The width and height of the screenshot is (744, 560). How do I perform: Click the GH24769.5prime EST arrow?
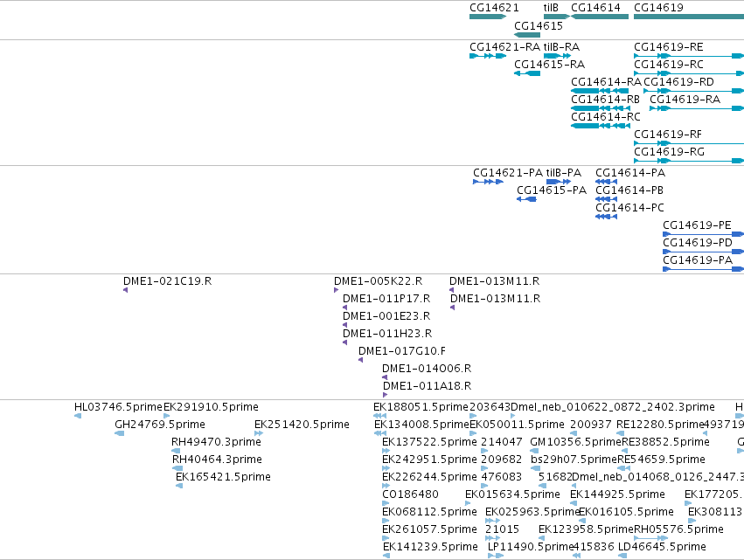(x=120, y=433)
